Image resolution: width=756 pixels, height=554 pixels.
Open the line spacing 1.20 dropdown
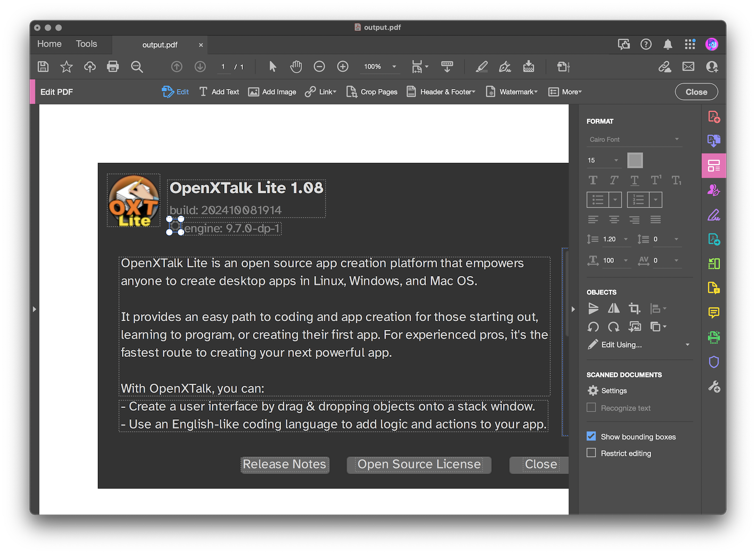[626, 239]
